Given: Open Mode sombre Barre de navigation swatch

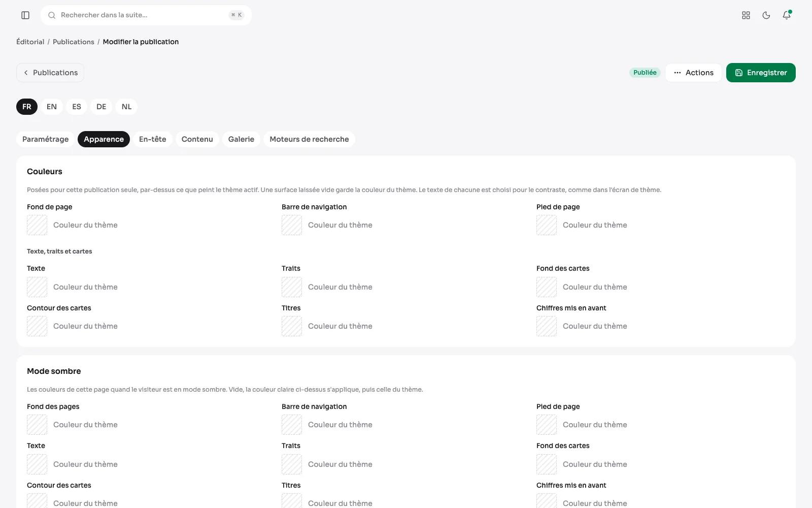Looking at the screenshot, I should [x=292, y=425].
